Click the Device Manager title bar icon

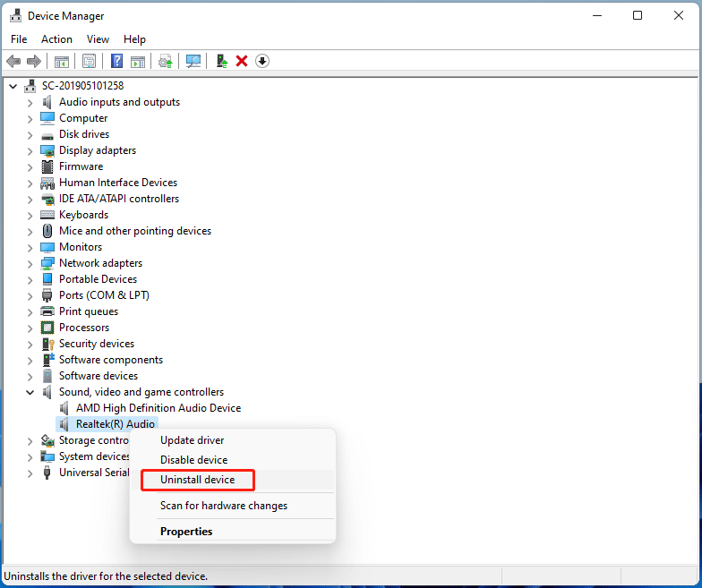(15, 15)
